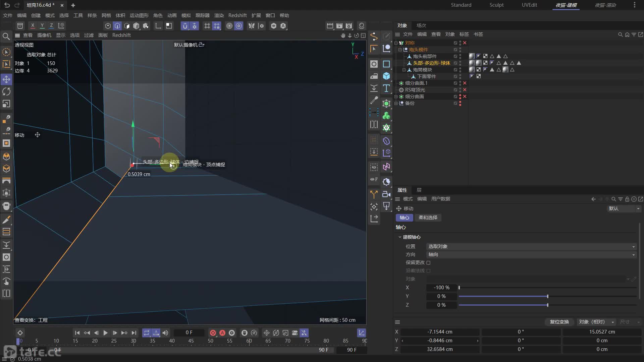
Task: Play the animation forward
Action: pos(105,333)
